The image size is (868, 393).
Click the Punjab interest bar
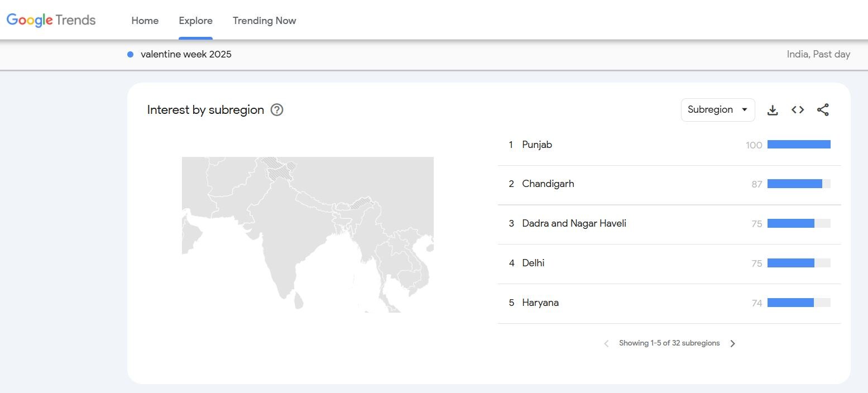tap(799, 145)
